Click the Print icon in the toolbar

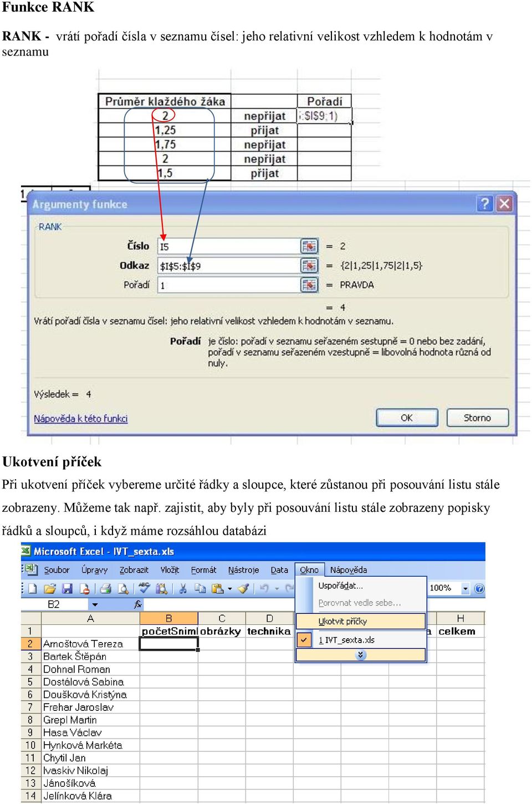pyautogui.click(x=106, y=588)
